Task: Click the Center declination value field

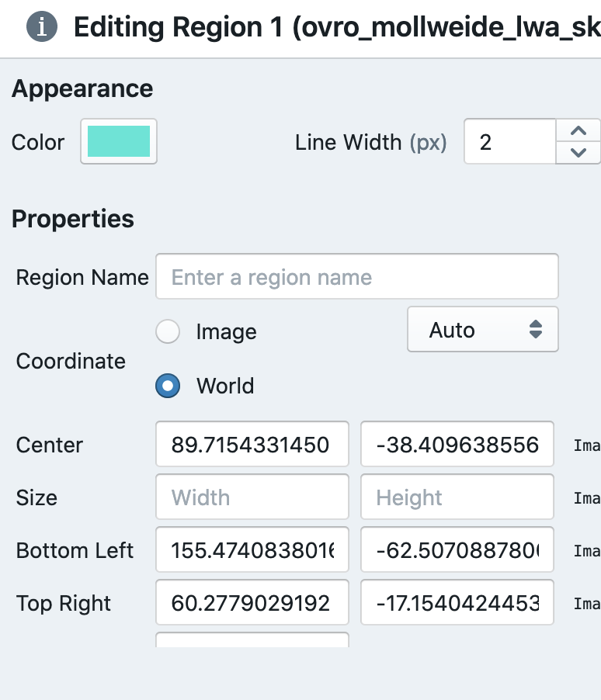Action: click(x=457, y=444)
